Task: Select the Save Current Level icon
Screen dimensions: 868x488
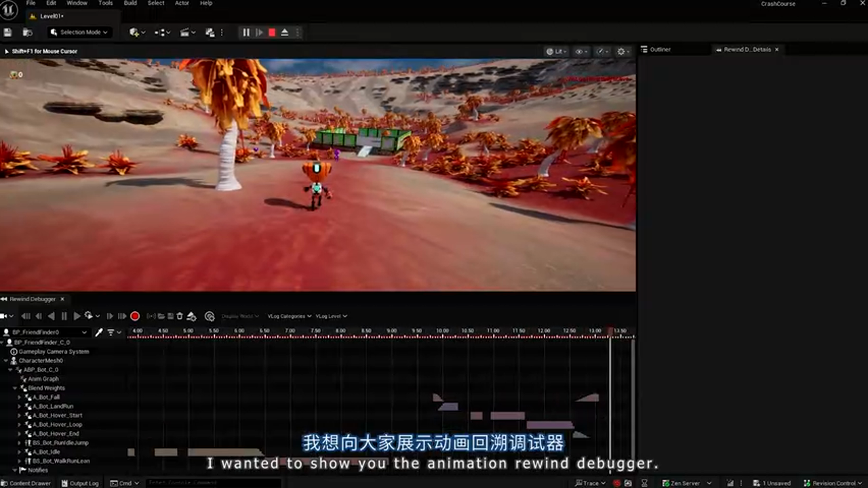Action: [7, 32]
